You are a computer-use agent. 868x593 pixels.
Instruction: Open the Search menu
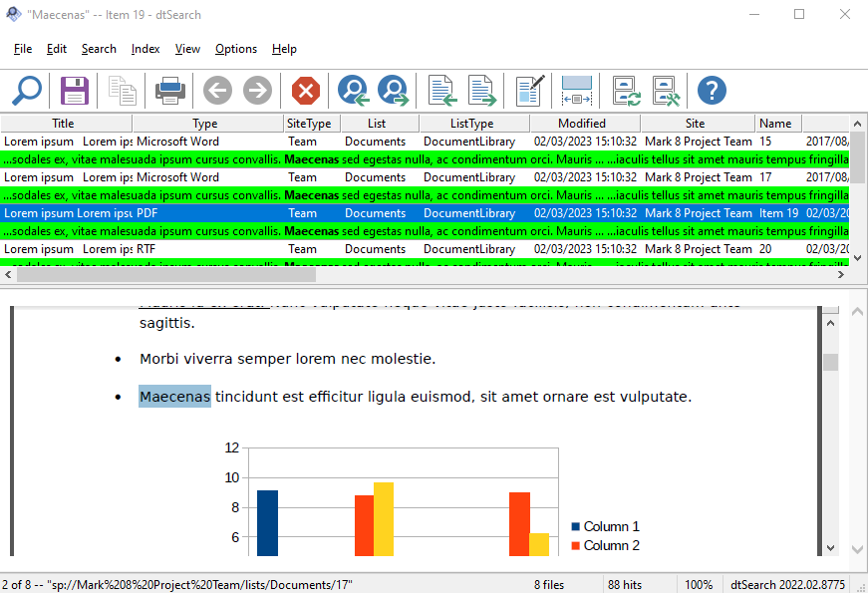99,49
